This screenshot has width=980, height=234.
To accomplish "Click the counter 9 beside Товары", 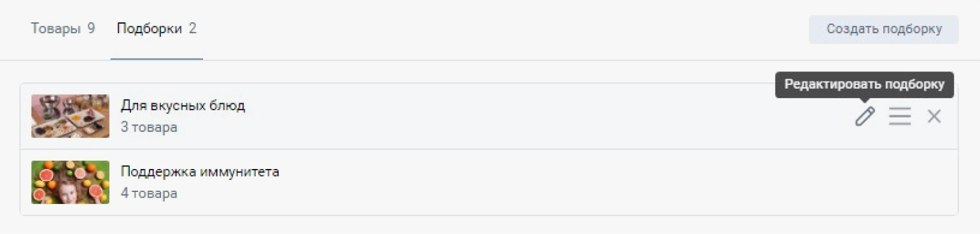I will pyautogui.click(x=91, y=29).
